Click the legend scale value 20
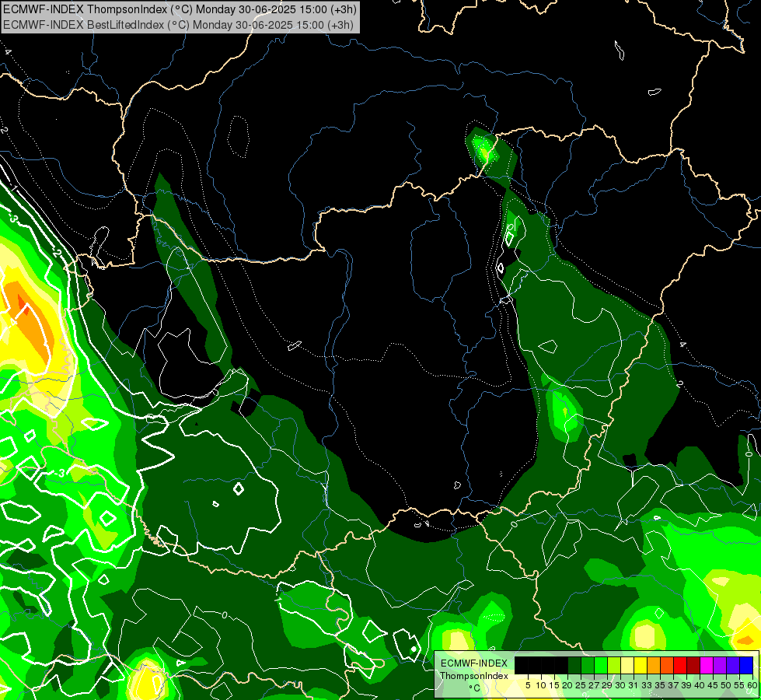 pyautogui.click(x=567, y=685)
